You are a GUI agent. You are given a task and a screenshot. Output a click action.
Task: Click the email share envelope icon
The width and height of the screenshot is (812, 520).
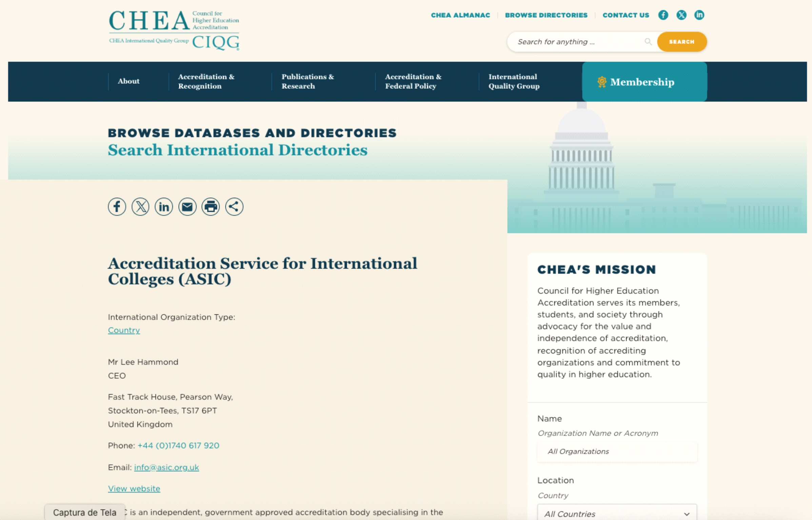pyautogui.click(x=187, y=207)
